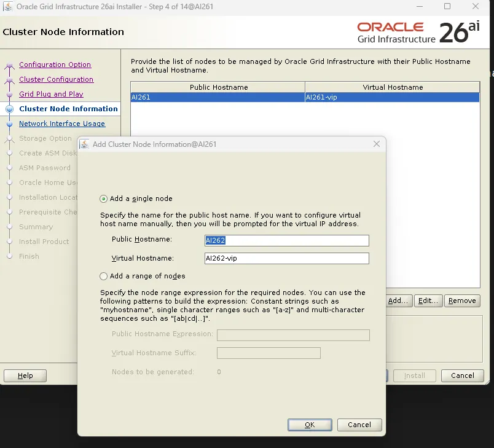Viewport: 494px width, 448px height.
Task: Click the Java icon in the installer title bar
Action: [x=8, y=6]
